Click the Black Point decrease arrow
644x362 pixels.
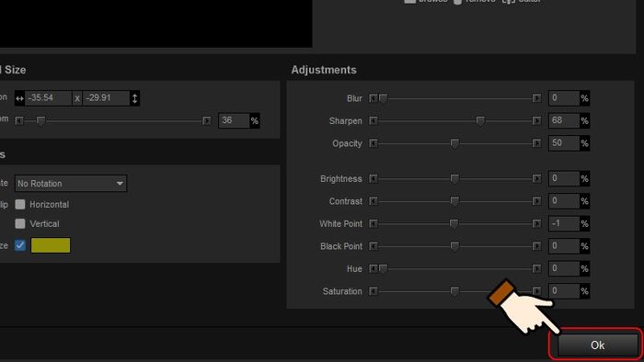374,246
